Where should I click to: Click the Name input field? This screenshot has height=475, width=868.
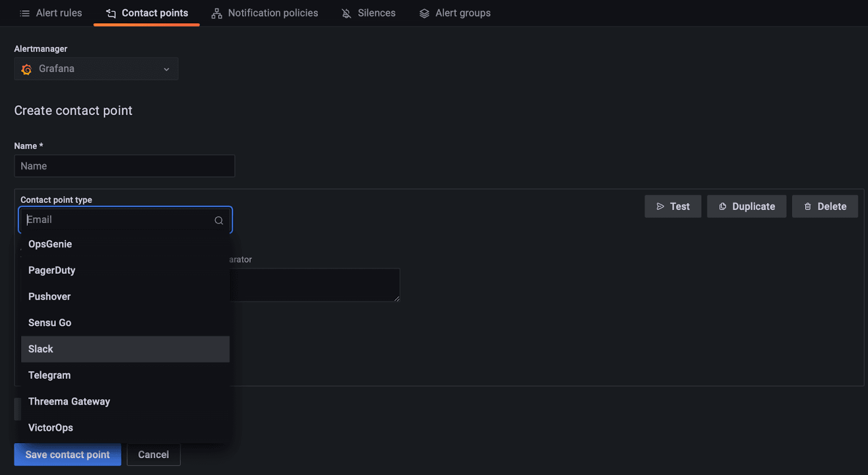[124, 166]
